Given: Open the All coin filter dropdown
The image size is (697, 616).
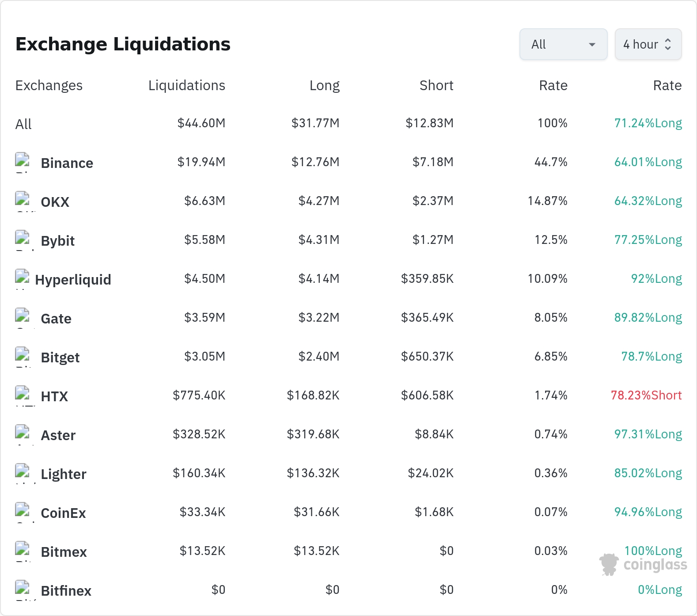Looking at the screenshot, I should 563,44.
